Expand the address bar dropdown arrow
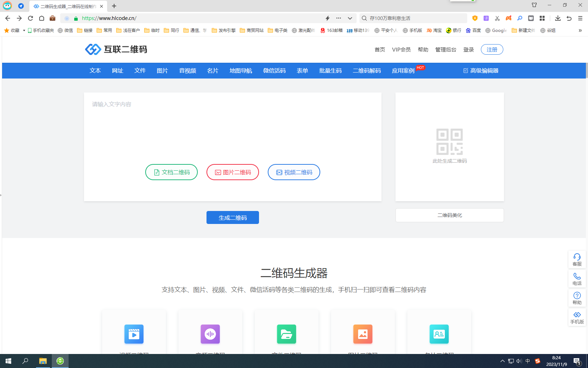This screenshot has width=588, height=368. [350, 18]
